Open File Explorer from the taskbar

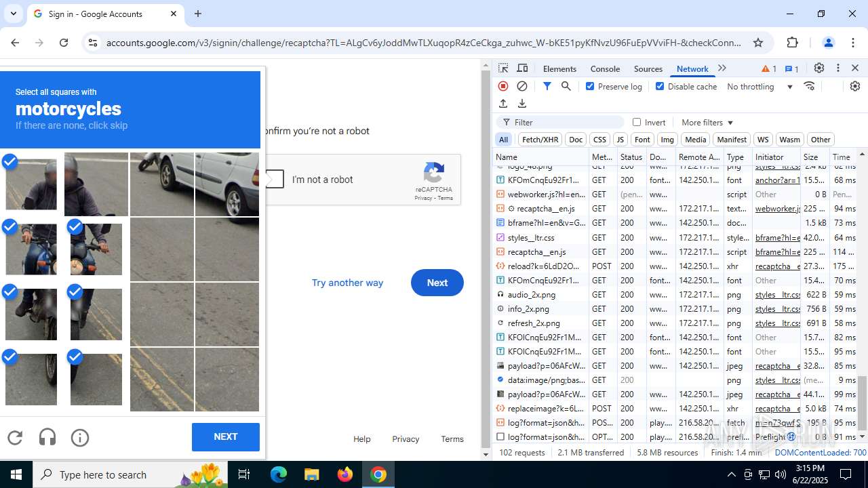point(312,474)
